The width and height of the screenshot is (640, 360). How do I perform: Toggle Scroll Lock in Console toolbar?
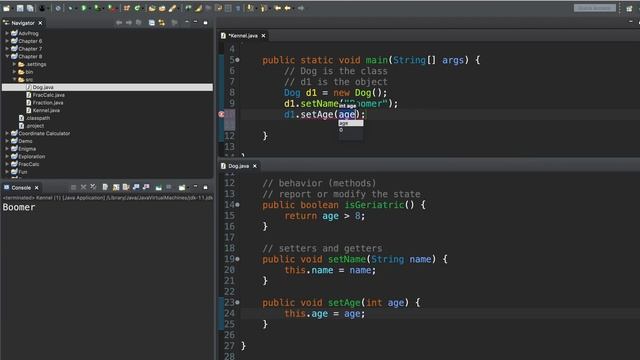coord(116,187)
